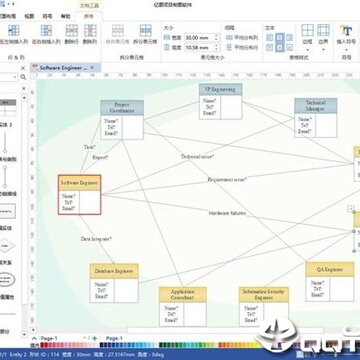Select the Project Coordinator entity header

pos(122,108)
